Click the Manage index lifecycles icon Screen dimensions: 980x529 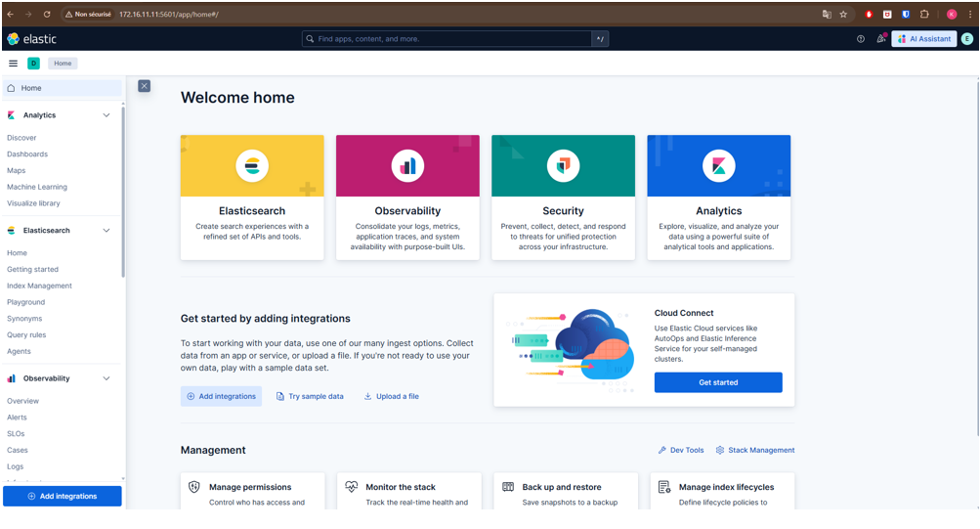click(664, 487)
